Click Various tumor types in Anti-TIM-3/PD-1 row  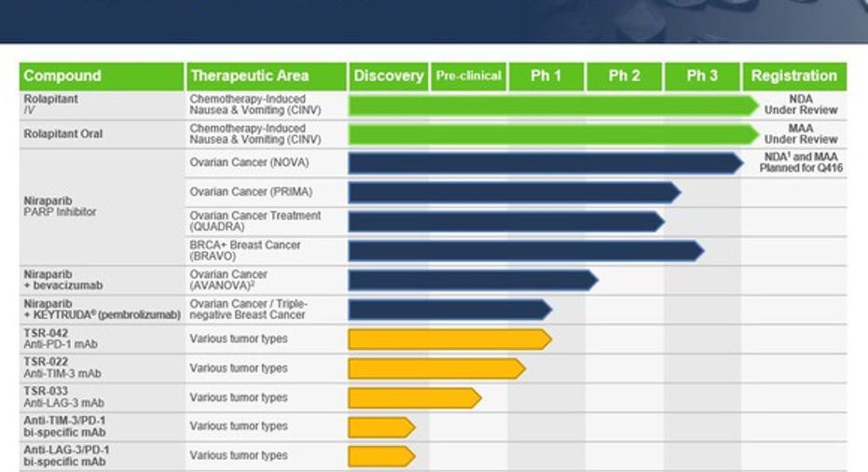239,426
